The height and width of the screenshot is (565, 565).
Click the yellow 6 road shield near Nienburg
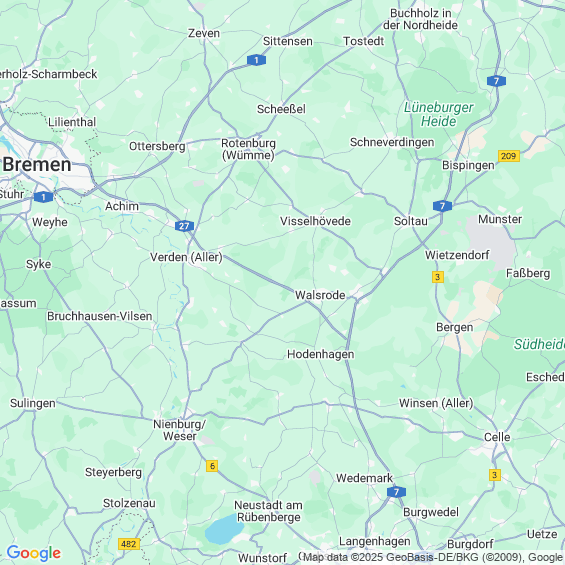pyautogui.click(x=212, y=466)
